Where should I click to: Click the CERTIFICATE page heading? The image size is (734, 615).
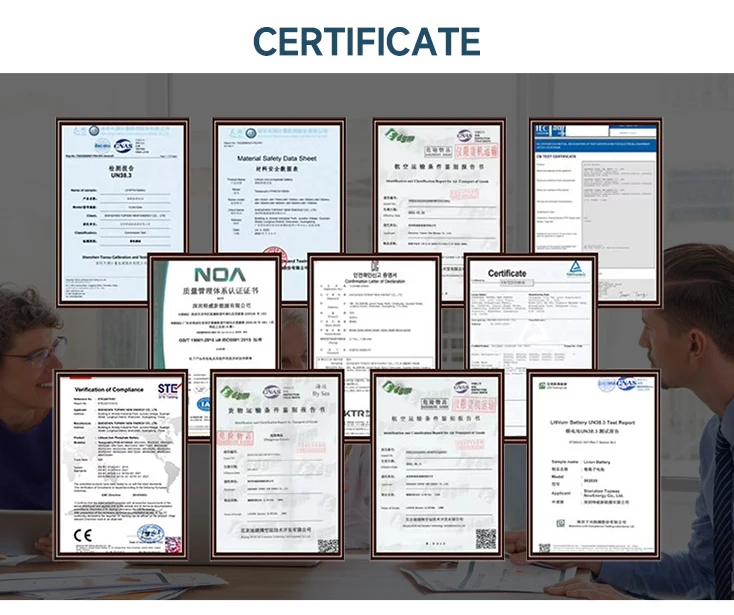(367, 41)
